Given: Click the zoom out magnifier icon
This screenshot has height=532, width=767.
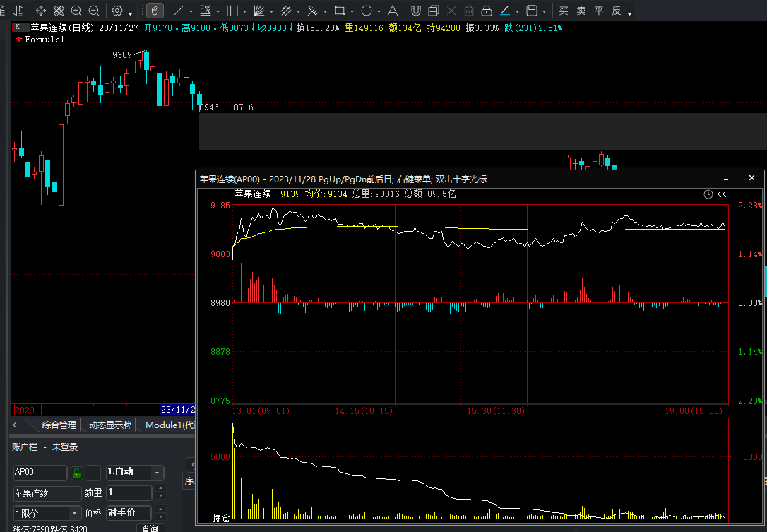Looking at the screenshot, I should pos(94,11).
